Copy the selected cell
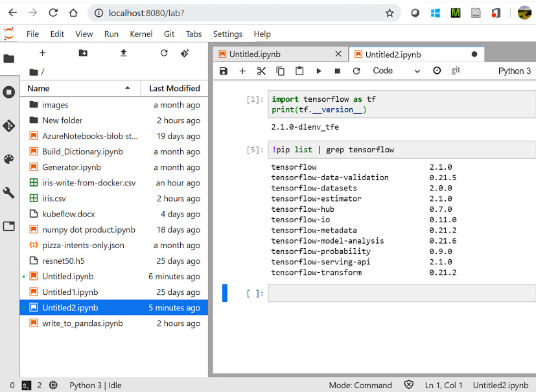 (280, 71)
